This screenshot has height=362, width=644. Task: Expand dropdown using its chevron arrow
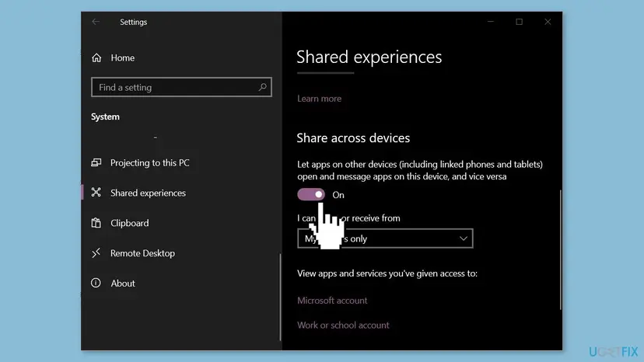464,238
